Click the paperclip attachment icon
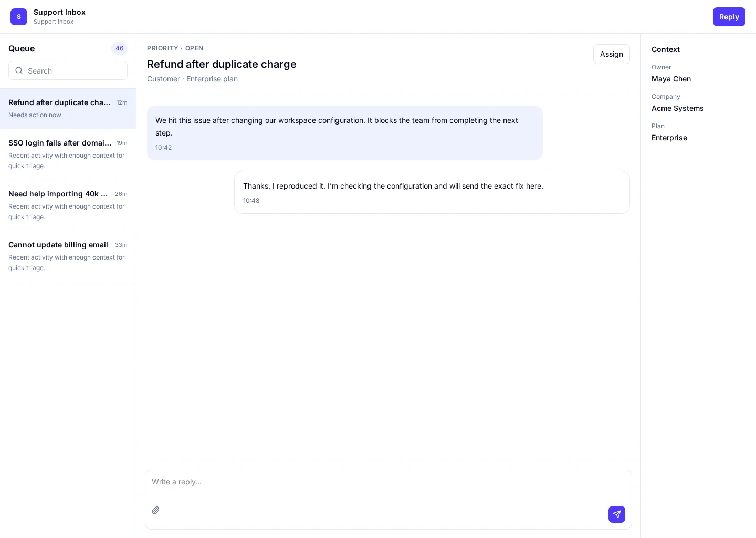756x538 pixels. point(156,510)
